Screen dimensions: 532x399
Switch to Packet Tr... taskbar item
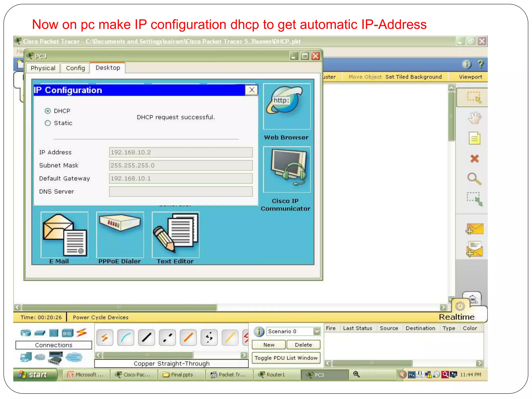[x=229, y=375]
